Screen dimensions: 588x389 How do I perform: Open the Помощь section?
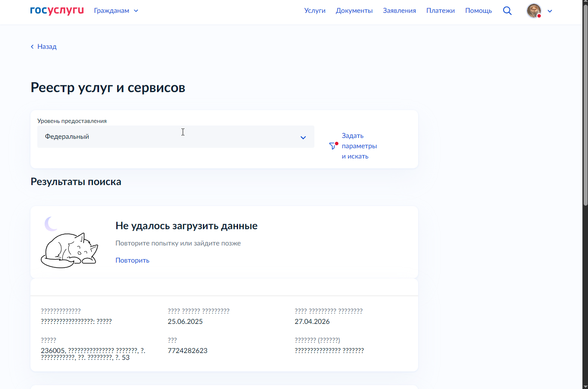click(x=478, y=11)
